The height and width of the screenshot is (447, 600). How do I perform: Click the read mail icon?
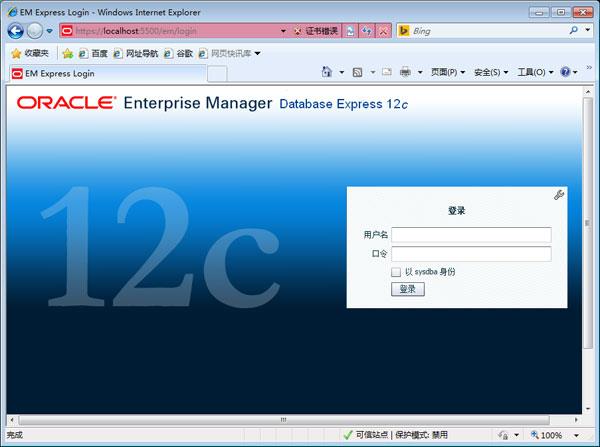pyautogui.click(x=387, y=72)
